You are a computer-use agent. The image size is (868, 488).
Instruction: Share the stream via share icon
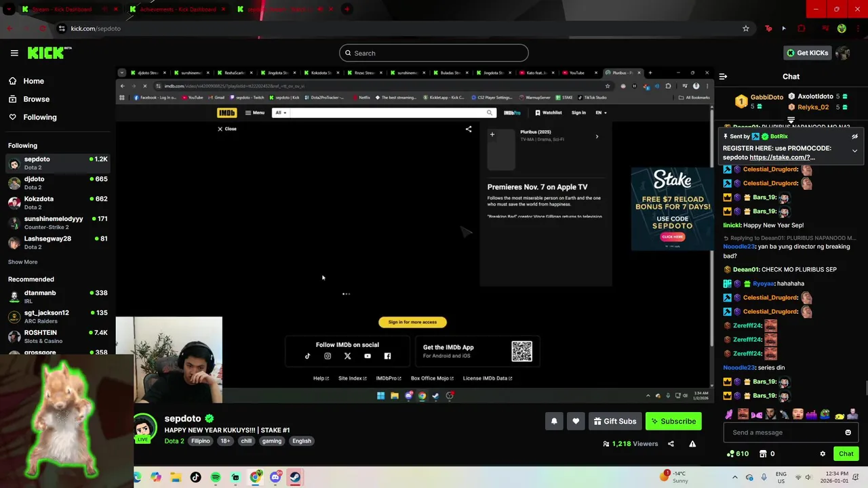coord(671,444)
